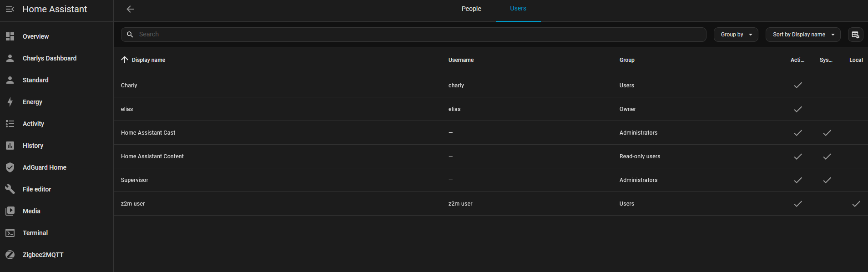Open Home Assistant Content user row
Screen dimensions: 868x272
tap(491, 156)
